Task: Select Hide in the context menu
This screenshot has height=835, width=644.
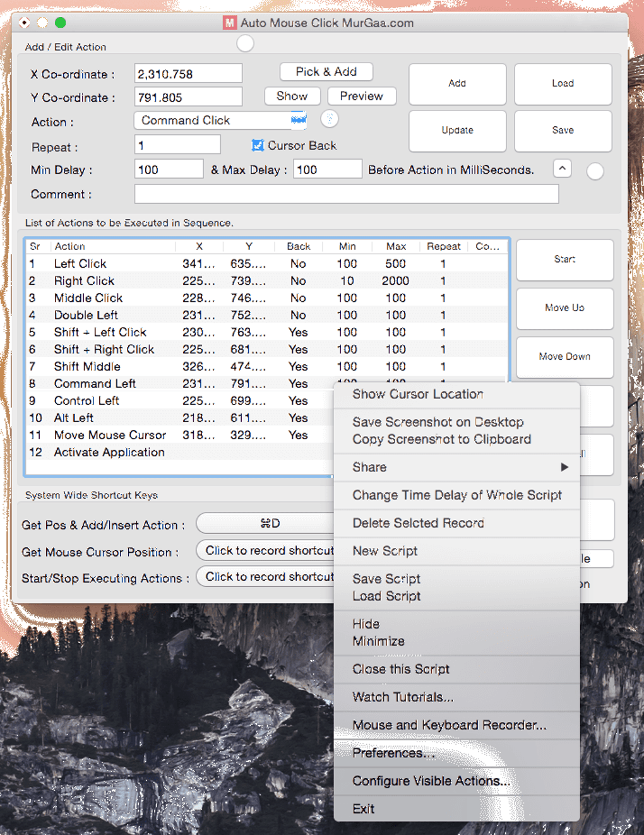Action: click(456, 624)
